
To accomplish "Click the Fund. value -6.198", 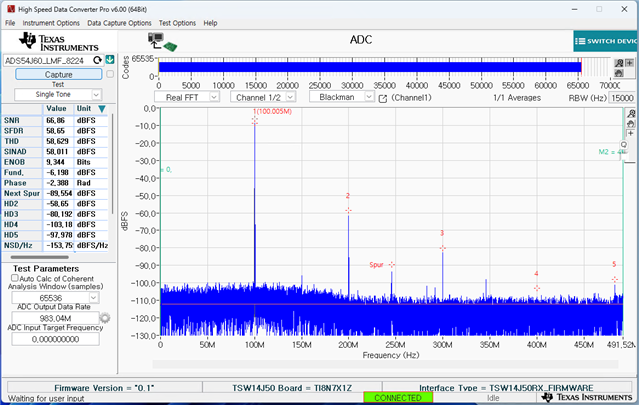I will (57, 172).
